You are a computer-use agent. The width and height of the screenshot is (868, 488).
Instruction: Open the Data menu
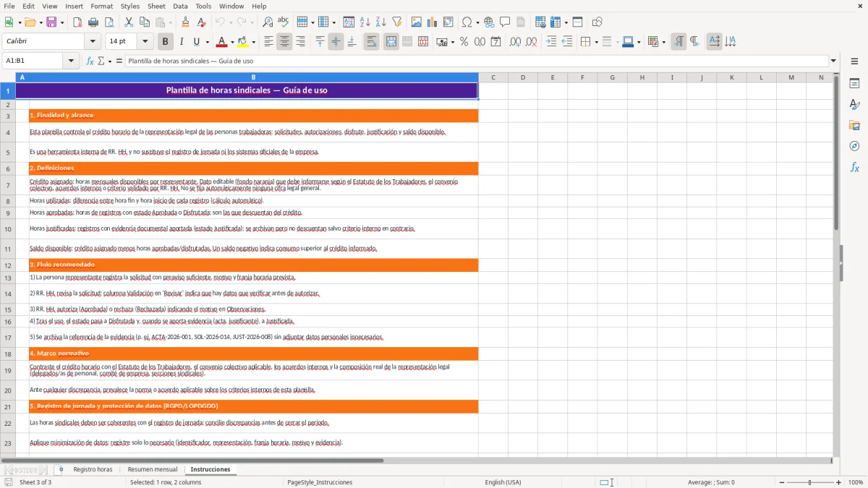coord(180,6)
